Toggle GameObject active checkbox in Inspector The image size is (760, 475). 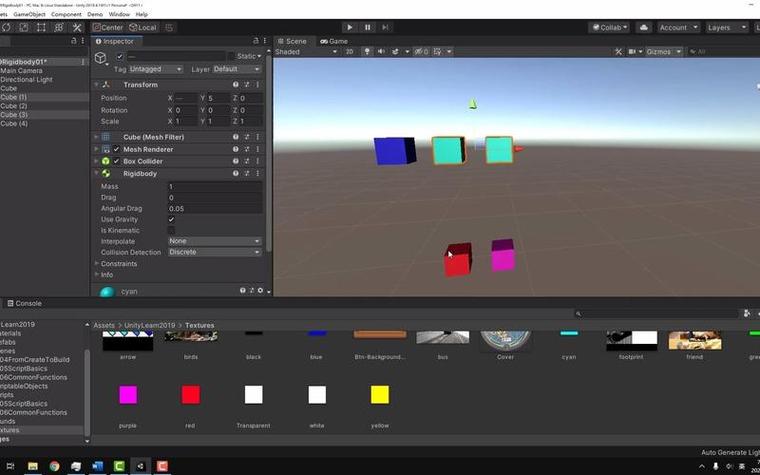pos(120,56)
